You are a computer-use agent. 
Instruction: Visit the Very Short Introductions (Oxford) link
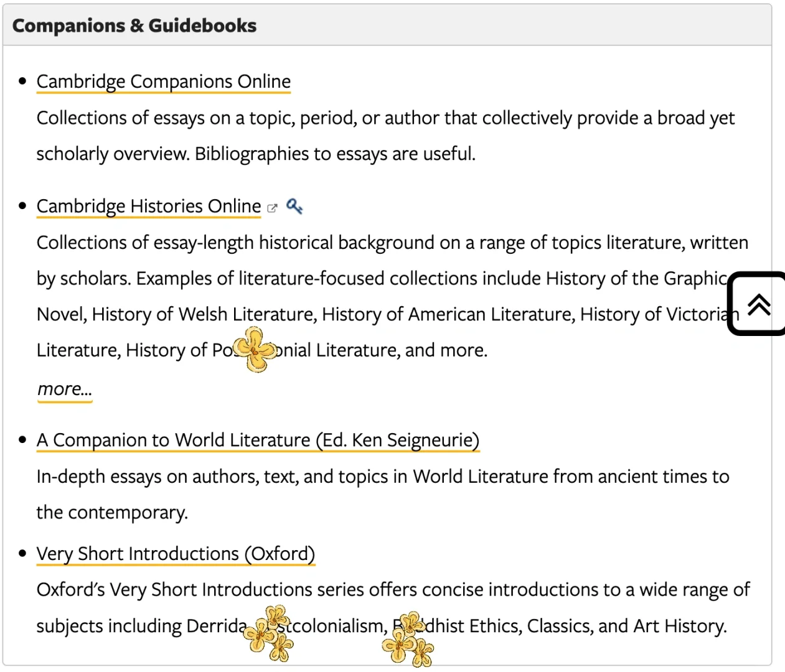[x=176, y=553]
